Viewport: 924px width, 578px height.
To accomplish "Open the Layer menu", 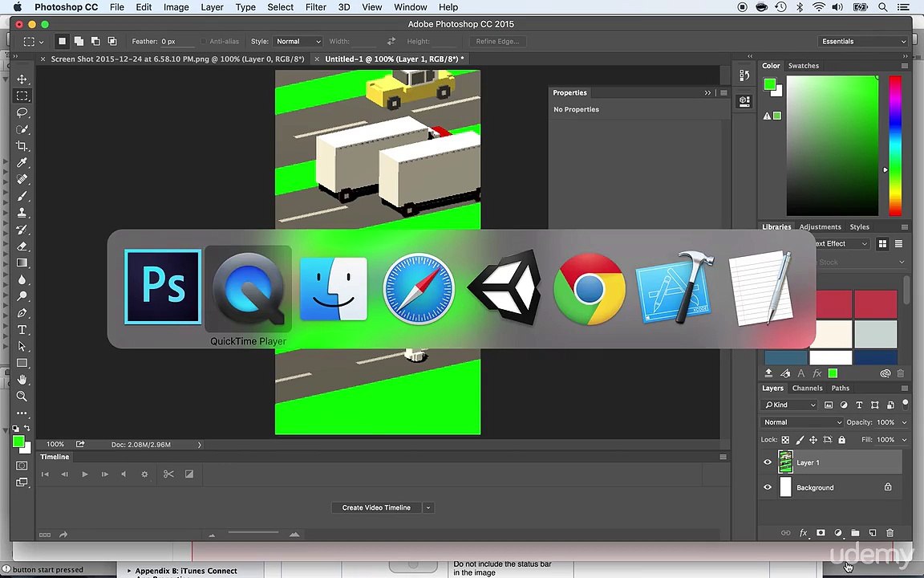I will pyautogui.click(x=212, y=7).
